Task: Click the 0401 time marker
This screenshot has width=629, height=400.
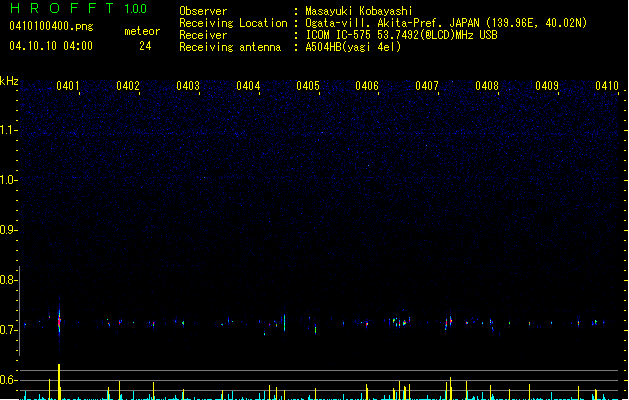Action: 67,86
